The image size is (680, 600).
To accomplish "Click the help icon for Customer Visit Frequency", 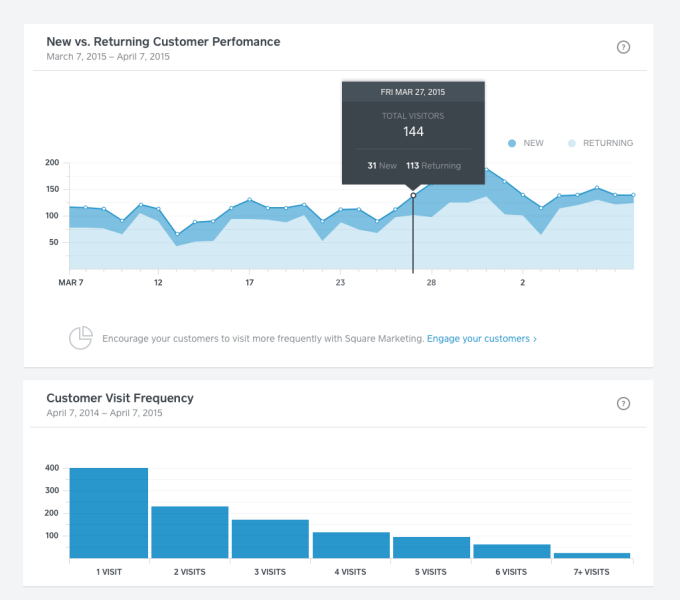I will 624,404.
